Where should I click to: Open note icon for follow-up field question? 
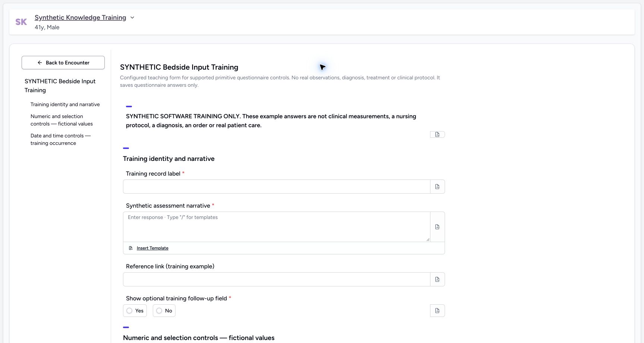(438, 311)
